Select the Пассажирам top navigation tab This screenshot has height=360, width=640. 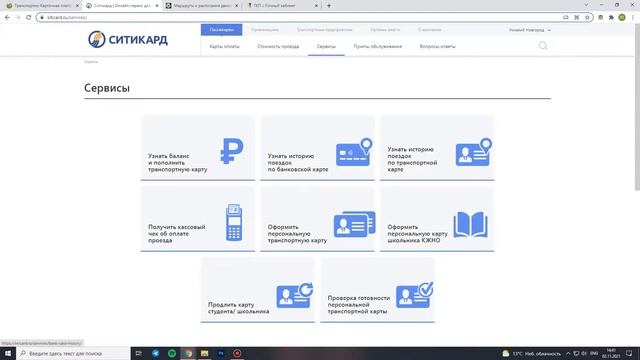221,29
